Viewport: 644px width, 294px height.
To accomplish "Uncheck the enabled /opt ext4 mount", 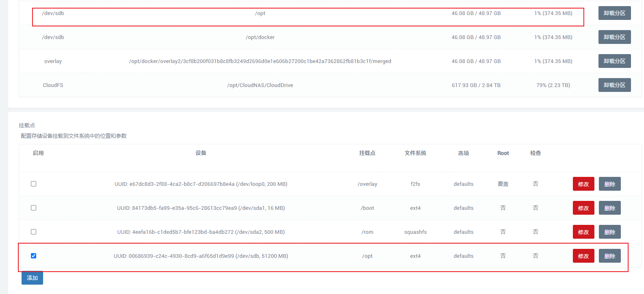I will [x=34, y=256].
